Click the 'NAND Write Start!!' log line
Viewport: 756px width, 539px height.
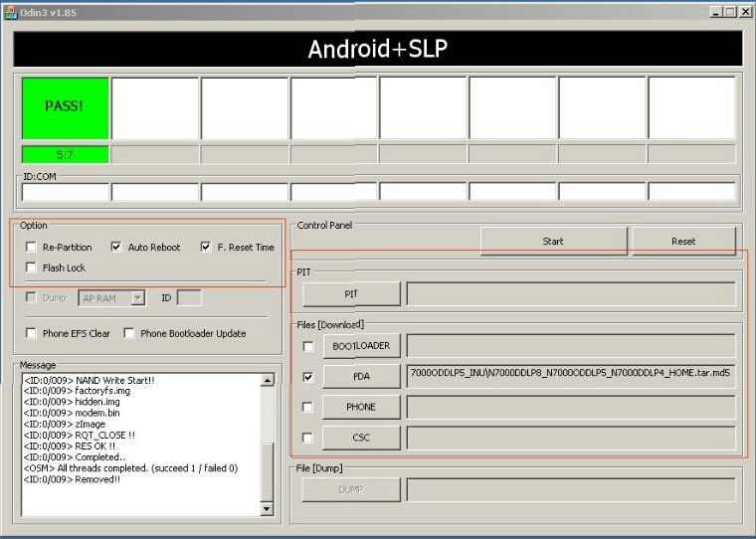90,381
